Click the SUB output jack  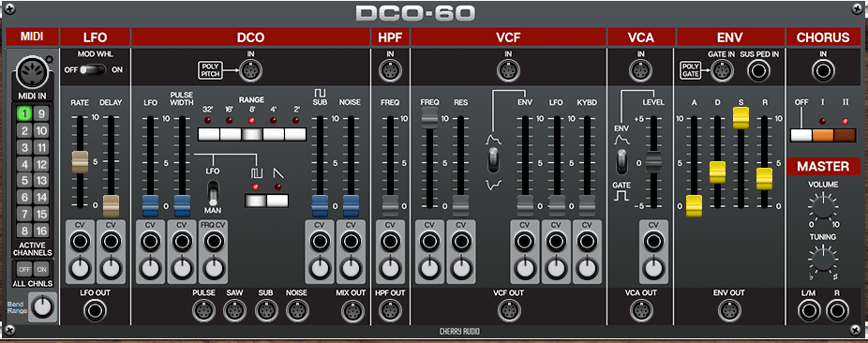pyautogui.click(x=266, y=311)
